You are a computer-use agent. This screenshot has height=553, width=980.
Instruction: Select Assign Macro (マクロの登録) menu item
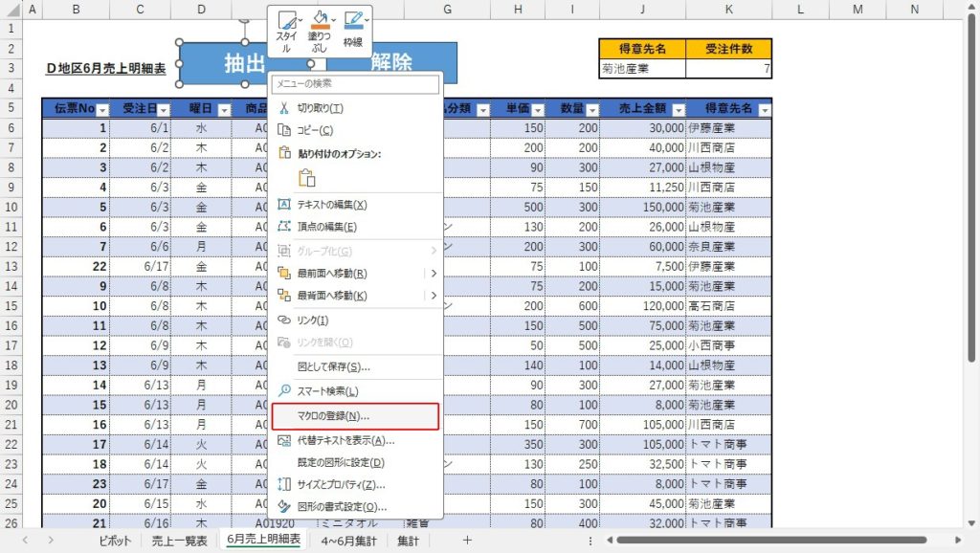point(355,416)
